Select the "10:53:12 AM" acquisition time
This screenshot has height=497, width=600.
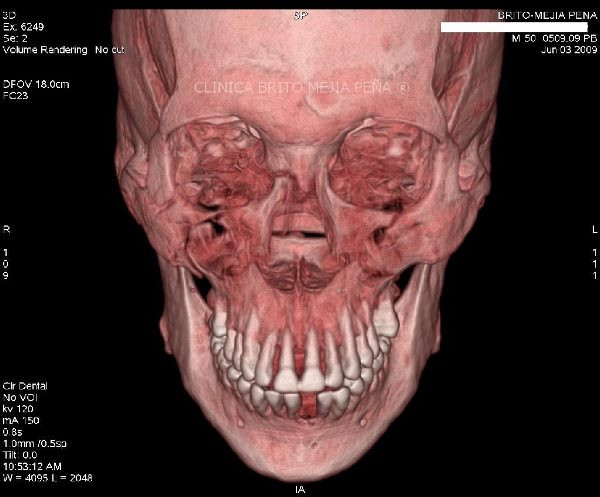click(30, 465)
